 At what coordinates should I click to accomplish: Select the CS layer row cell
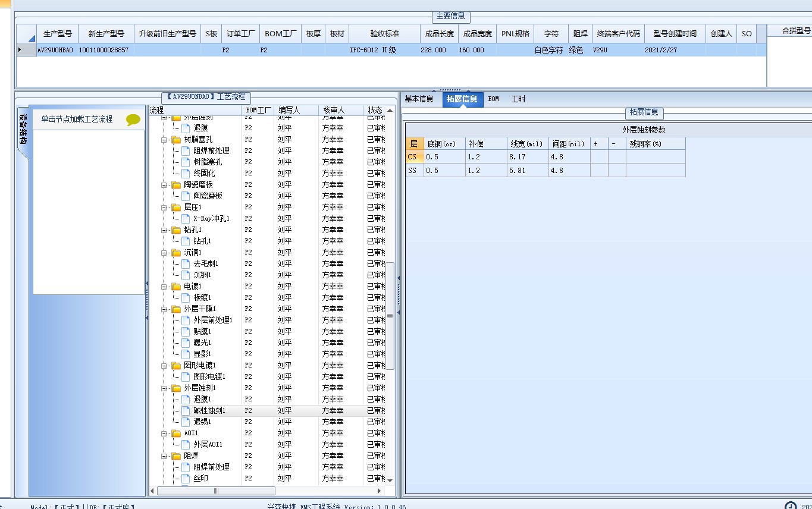(415, 157)
